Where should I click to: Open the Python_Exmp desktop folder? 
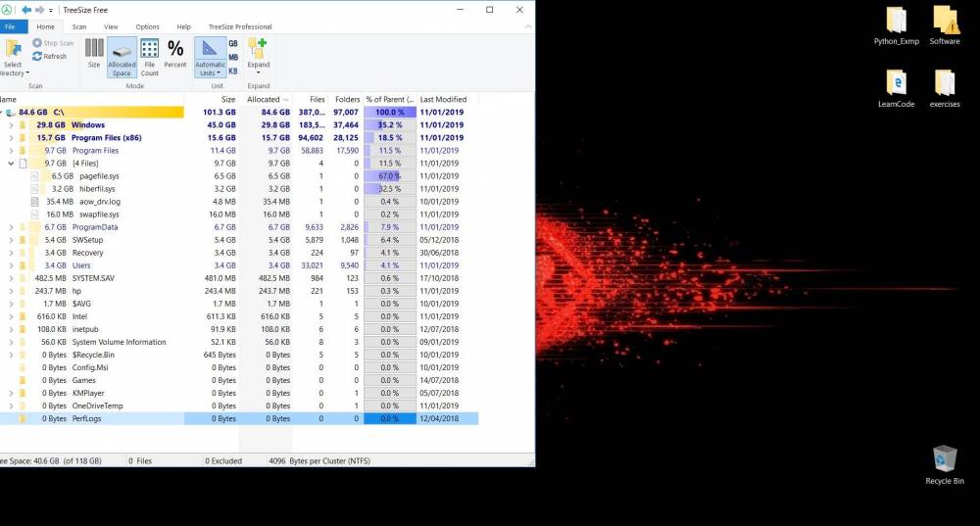[x=897, y=26]
